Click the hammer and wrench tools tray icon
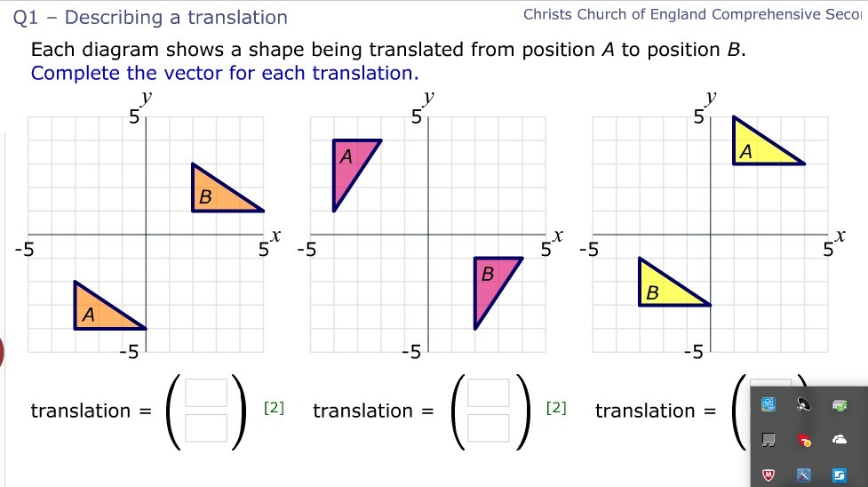Screen dimensions: 868x487 pos(804,475)
